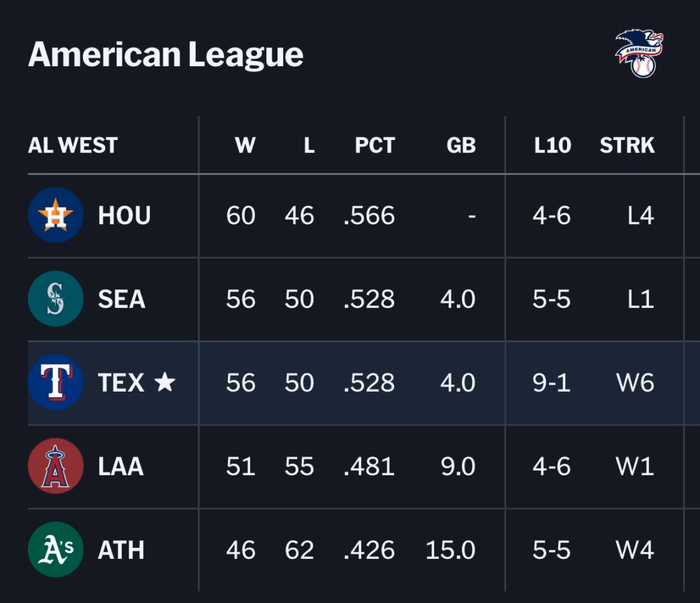Click the AL WEST division header
The width and height of the screenshot is (700, 603).
pos(73,145)
